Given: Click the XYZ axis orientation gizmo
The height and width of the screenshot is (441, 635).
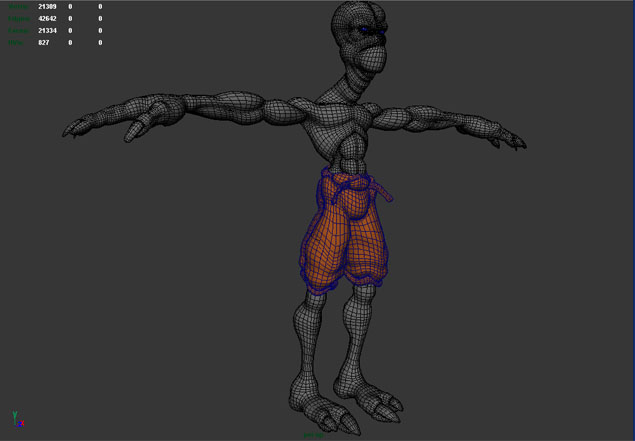Looking at the screenshot, I should coord(16,417).
